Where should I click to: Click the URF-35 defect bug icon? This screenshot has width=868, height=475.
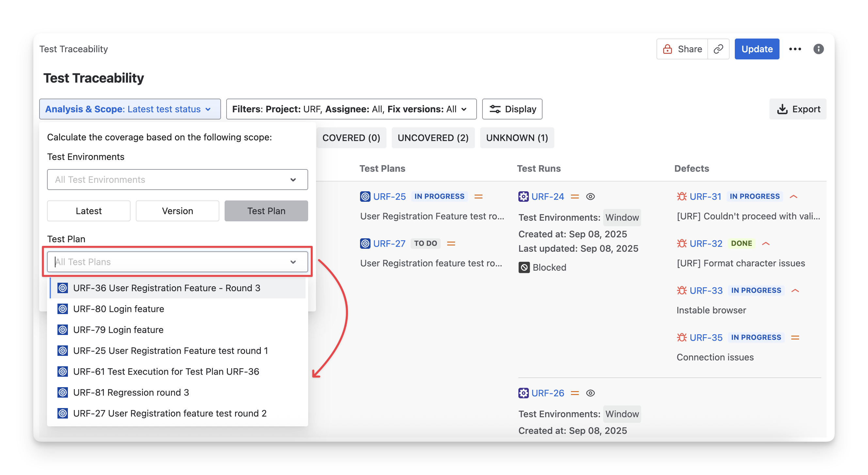682,337
